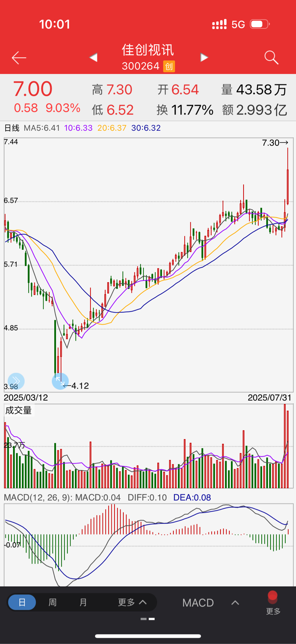Tap stock code 300264
The image size is (296, 644).
[141, 66]
